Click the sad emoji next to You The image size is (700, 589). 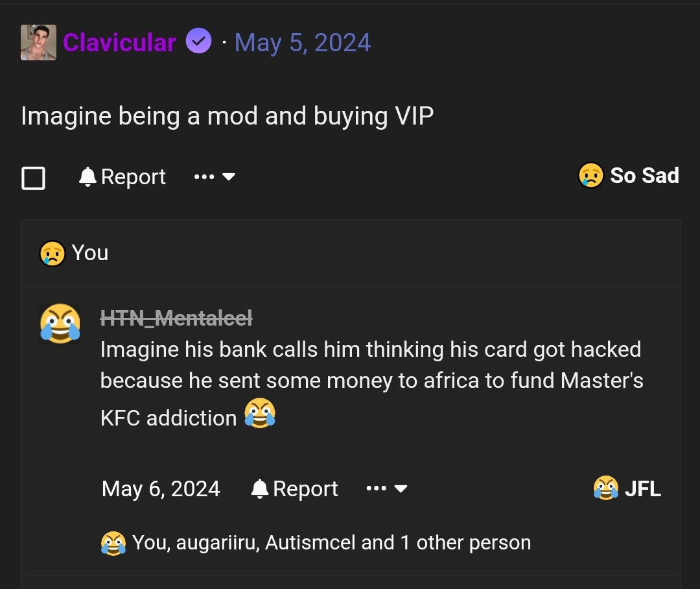[x=52, y=253]
